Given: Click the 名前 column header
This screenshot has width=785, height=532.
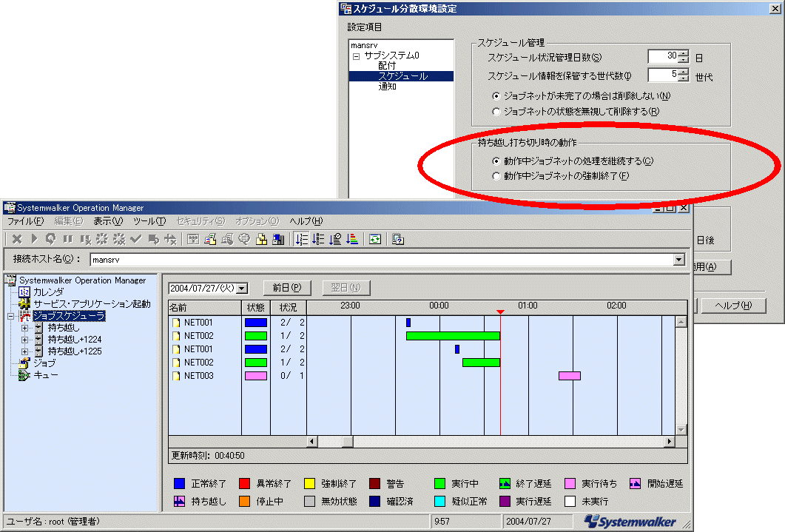Looking at the screenshot, I should coord(205,307).
